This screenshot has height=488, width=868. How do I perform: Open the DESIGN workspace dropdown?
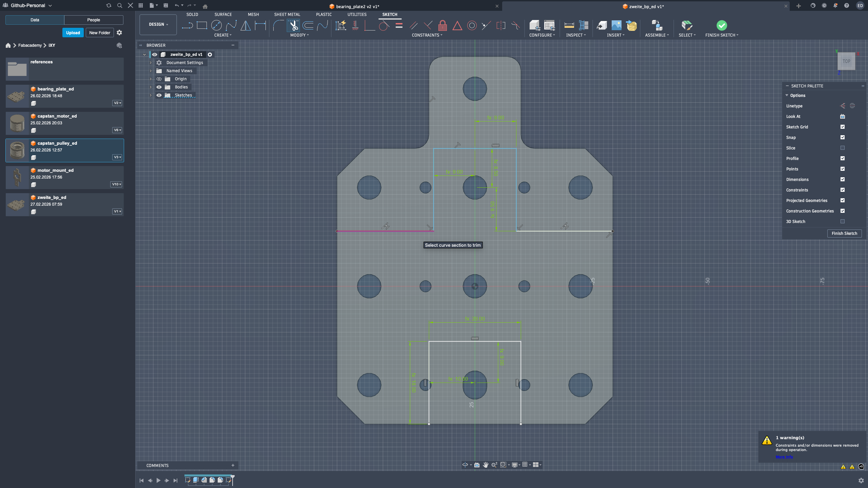point(158,24)
